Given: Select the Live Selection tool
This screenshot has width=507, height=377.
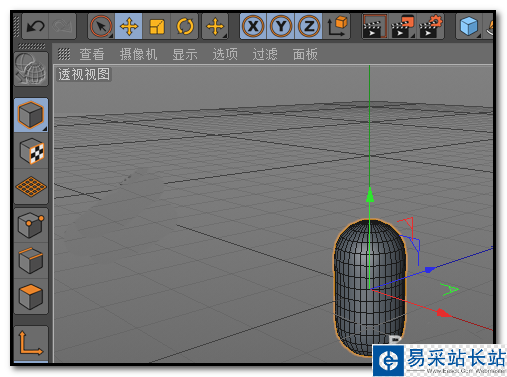Looking at the screenshot, I should tap(101, 26).
